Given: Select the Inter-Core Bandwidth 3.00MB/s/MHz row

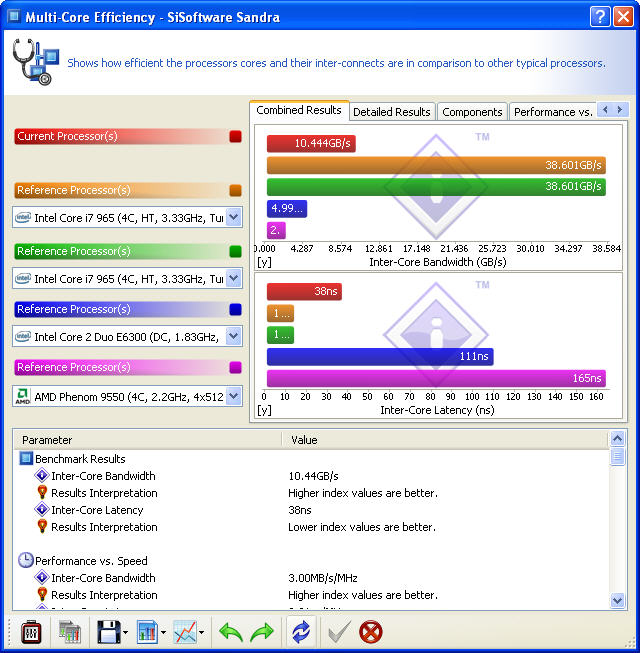Looking at the screenshot, I should [311, 578].
